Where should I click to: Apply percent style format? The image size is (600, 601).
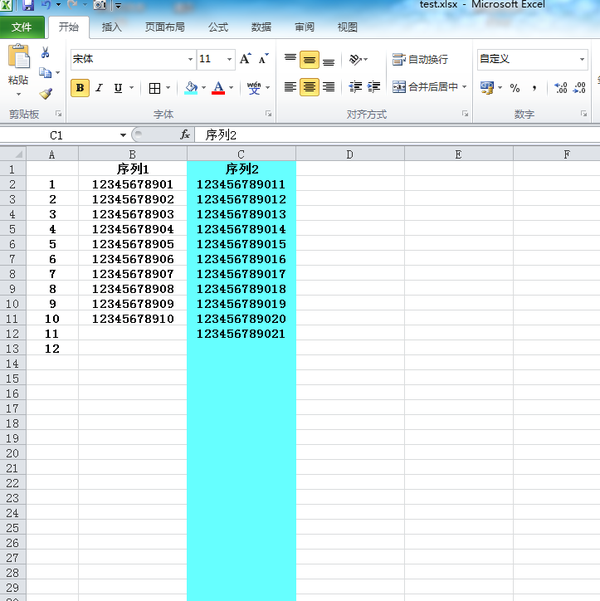point(515,88)
